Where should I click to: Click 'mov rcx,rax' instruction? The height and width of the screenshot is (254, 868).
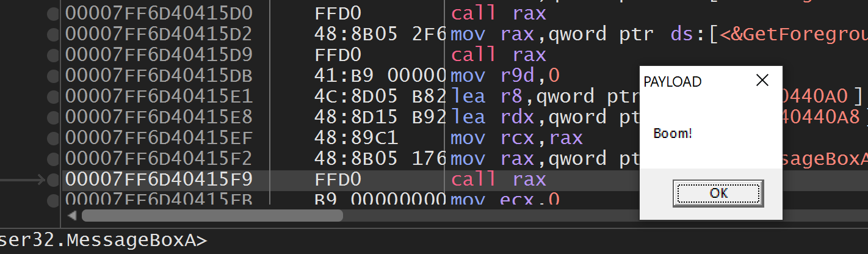click(x=516, y=137)
